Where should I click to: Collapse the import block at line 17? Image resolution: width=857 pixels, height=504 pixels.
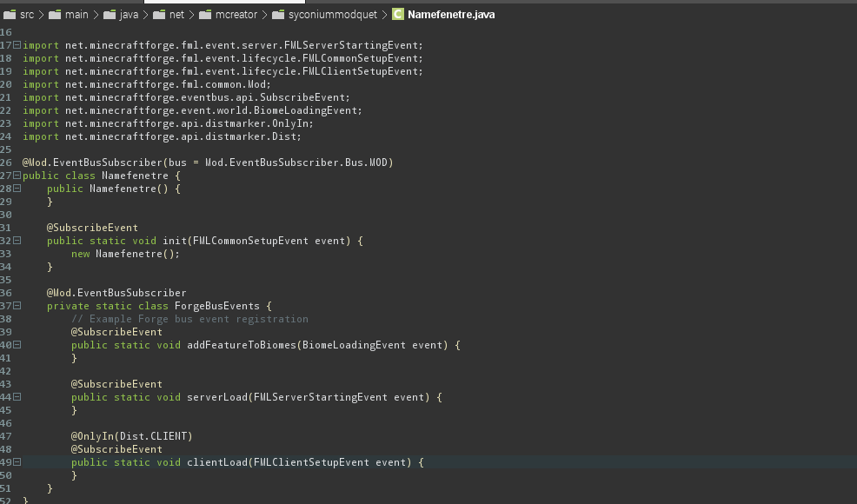tap(17, 45)
